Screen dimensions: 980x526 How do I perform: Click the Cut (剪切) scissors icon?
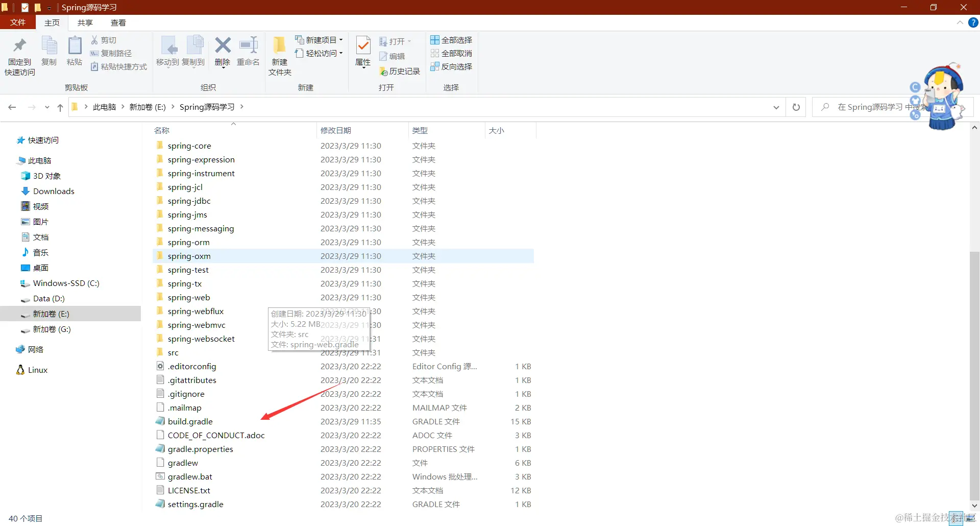tap(94, 40)
